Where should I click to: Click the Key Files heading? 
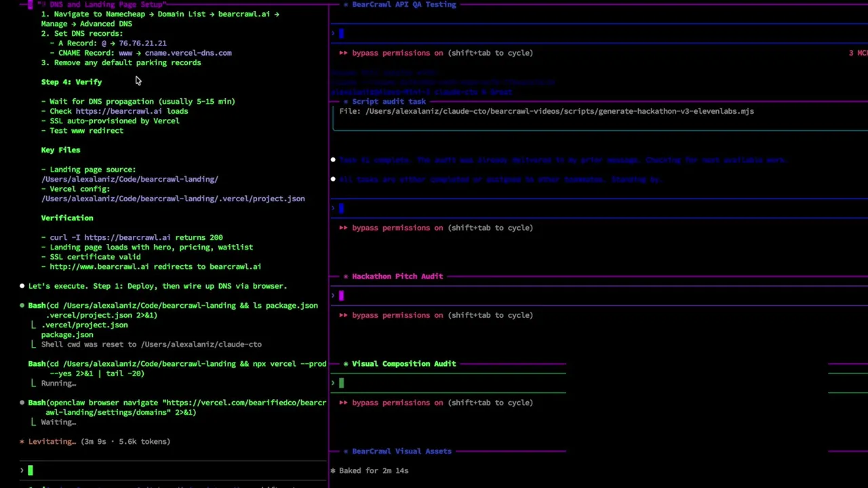coord(60,150)
